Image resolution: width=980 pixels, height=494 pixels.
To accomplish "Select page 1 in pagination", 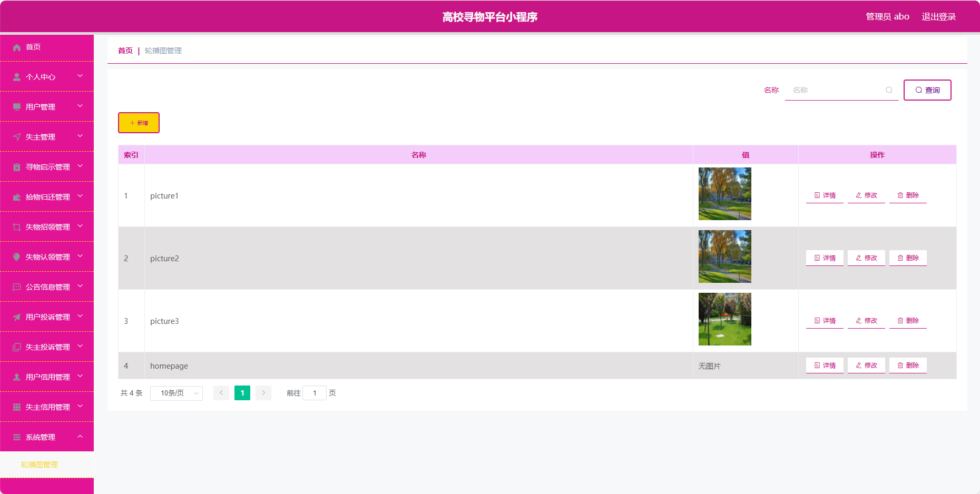I will click(242, 393).
